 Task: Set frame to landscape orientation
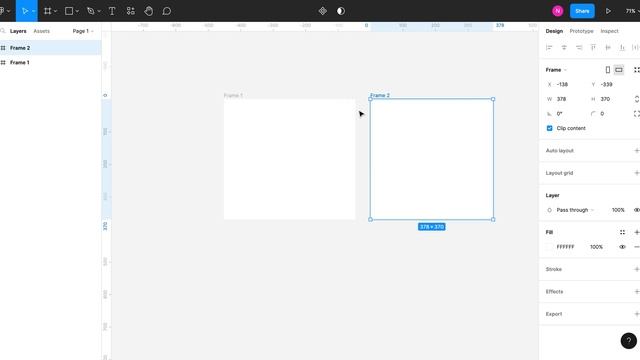(619, 70)
